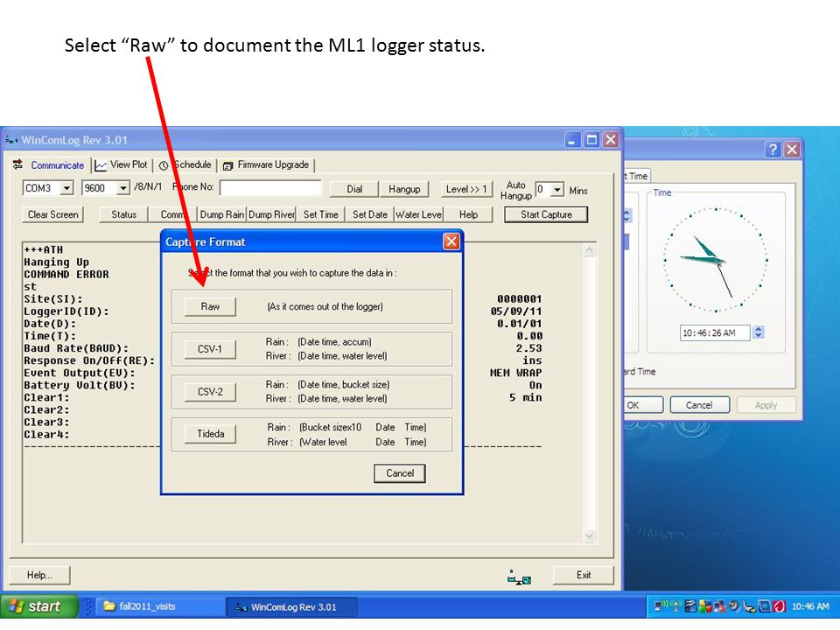Click the Exit button
840x630 pixels.
click(584, 575)
